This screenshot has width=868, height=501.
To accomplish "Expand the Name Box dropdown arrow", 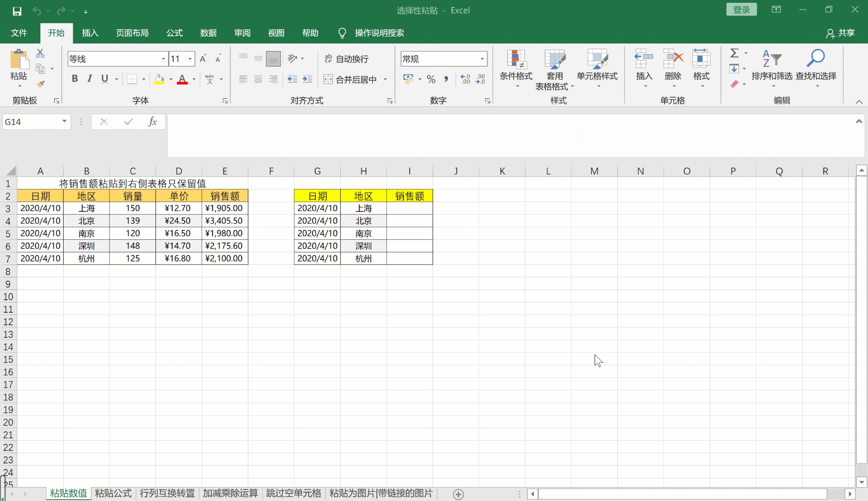I will pyautogui.click(x=65, y=122).
